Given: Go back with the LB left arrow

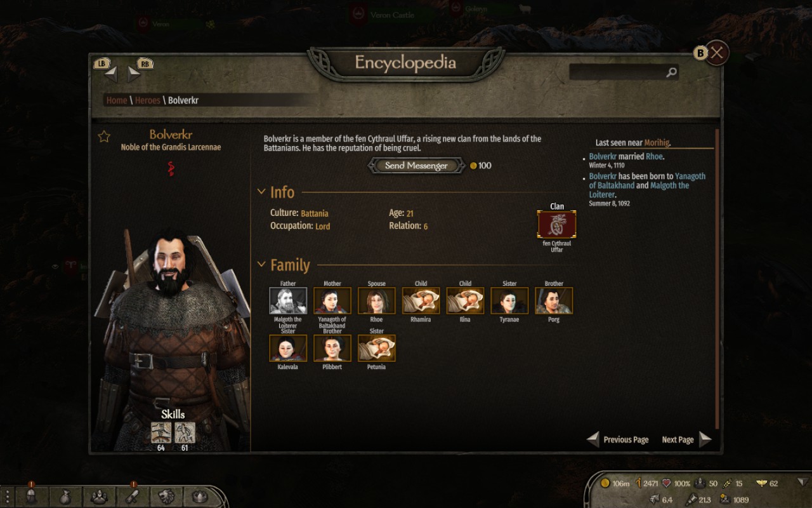Looking at the screenshot, I should click(111, 74).
